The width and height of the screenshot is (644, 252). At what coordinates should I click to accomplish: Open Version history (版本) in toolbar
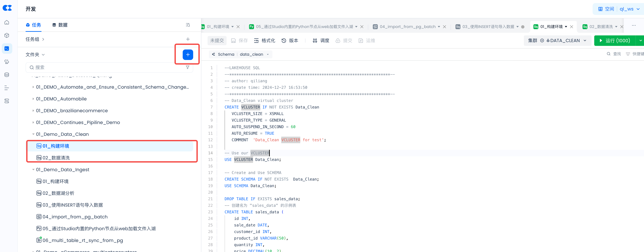(290, 40)
